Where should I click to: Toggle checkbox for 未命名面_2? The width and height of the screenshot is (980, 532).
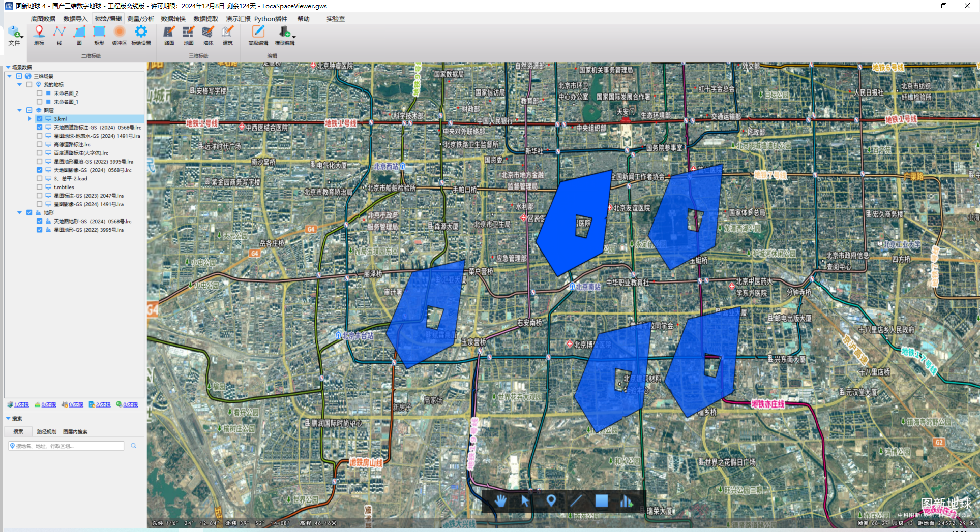pyautogui.click(x=39, y=93)
